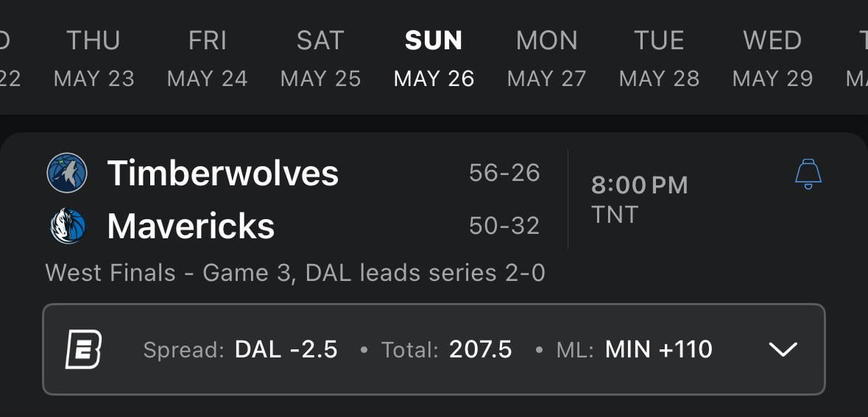Show TUE MAY 28 schedule
The width and height of the screenshot is (868, 417).
[659, 59]
